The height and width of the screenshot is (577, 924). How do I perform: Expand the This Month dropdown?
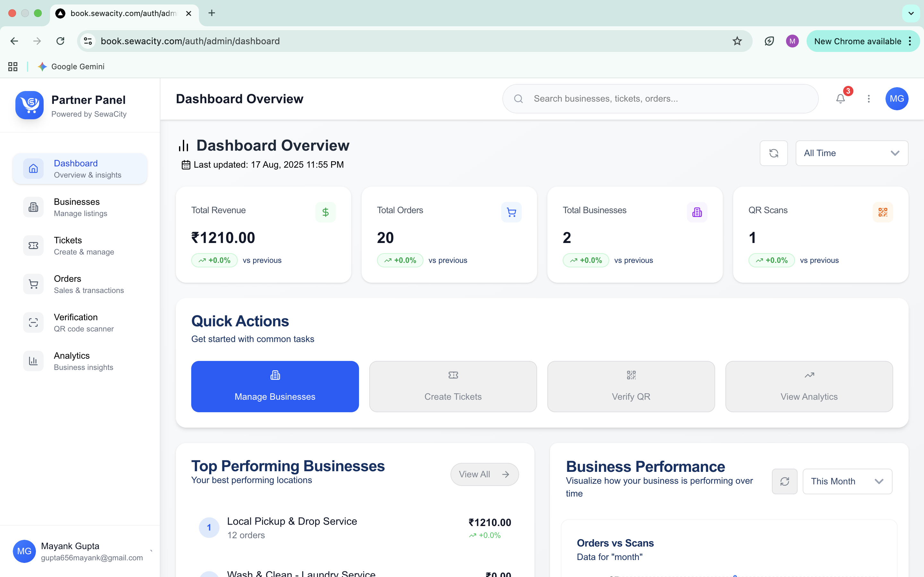click(x=847, y=481)
